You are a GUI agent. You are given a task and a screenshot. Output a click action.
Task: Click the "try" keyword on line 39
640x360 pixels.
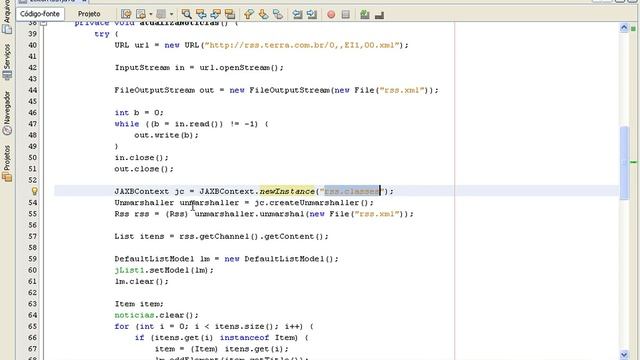click(x=102, y=34)
